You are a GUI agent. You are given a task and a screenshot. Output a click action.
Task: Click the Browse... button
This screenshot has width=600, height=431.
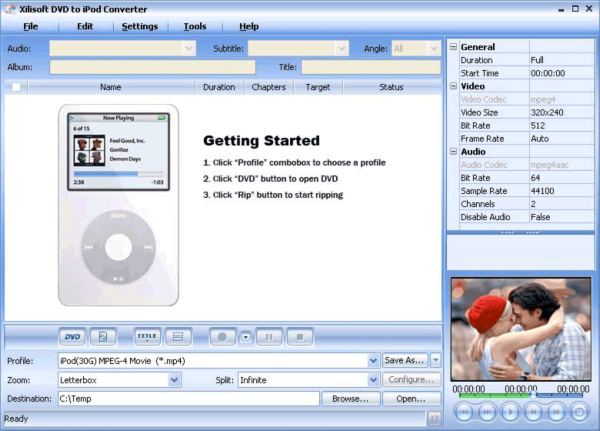pyautogui.click(x=349, y=398)
